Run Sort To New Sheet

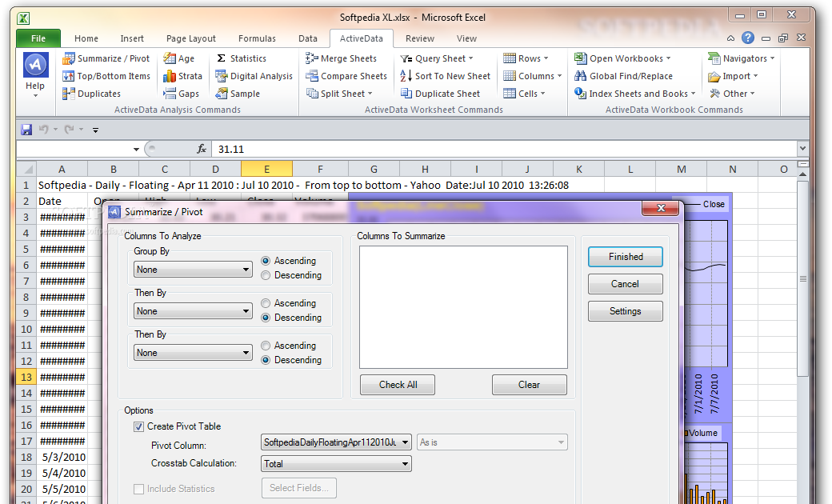coord(445,76)
